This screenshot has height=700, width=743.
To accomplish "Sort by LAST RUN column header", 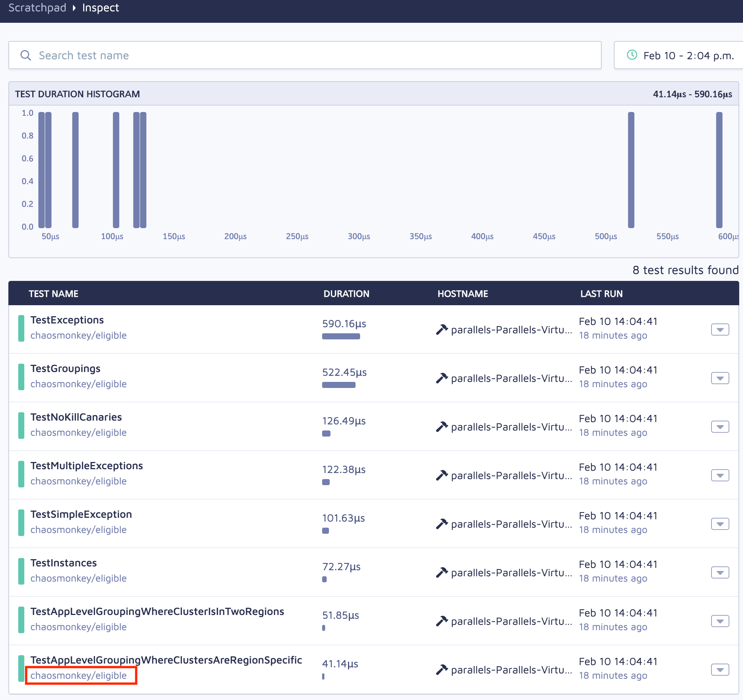I will (601, 293).
